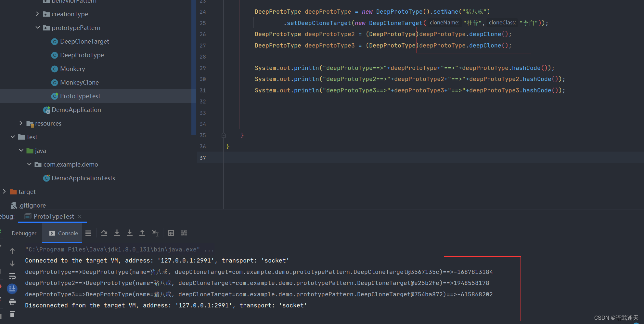Clear console with the trash icon

12,314
